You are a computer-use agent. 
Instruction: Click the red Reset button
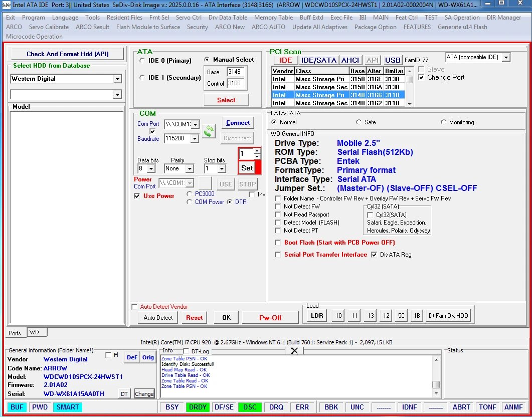[x=195, y=318]
